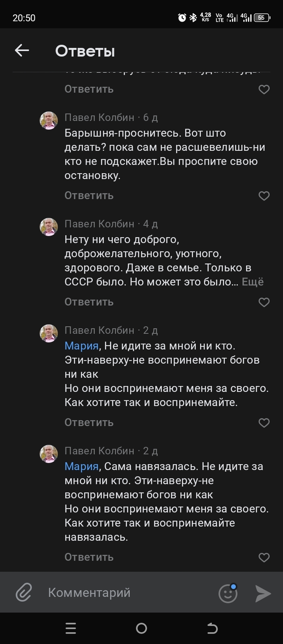
Task: Tap the back arrow next to Ответы
Action: (x=22, y=51)
